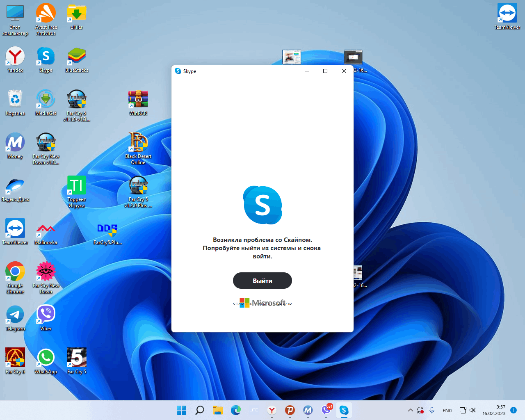Open the volume speaker tray icon
This screenshot has height=420, width=525.
click(472, 410)
